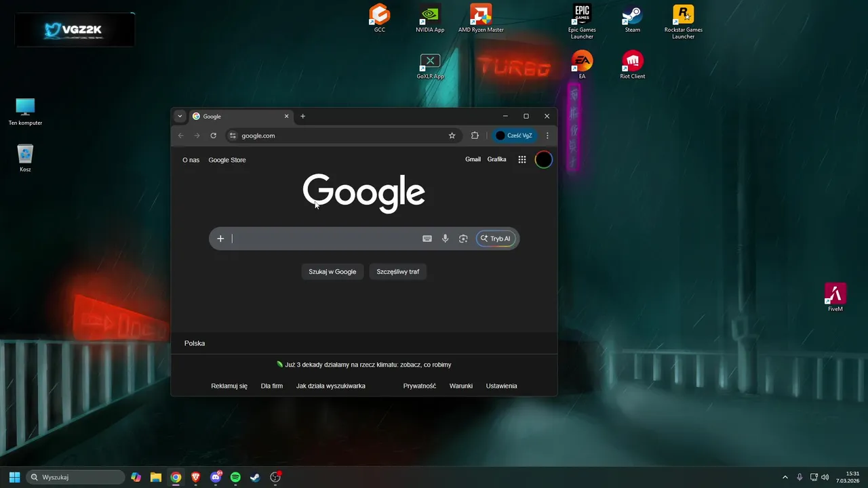The height and width of the screenshot is (488, 868).
Task: Open the Windows Start menu
Action: click(x=14, y=477)
